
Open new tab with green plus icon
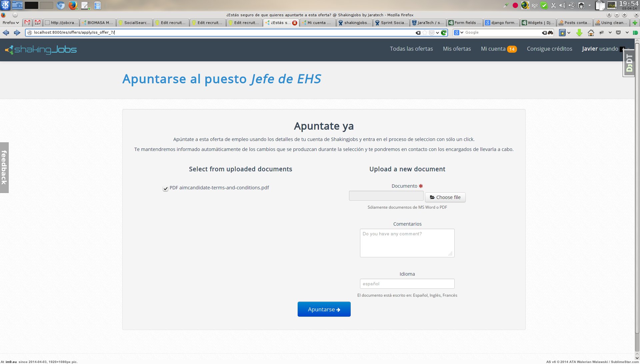[635, 23]
